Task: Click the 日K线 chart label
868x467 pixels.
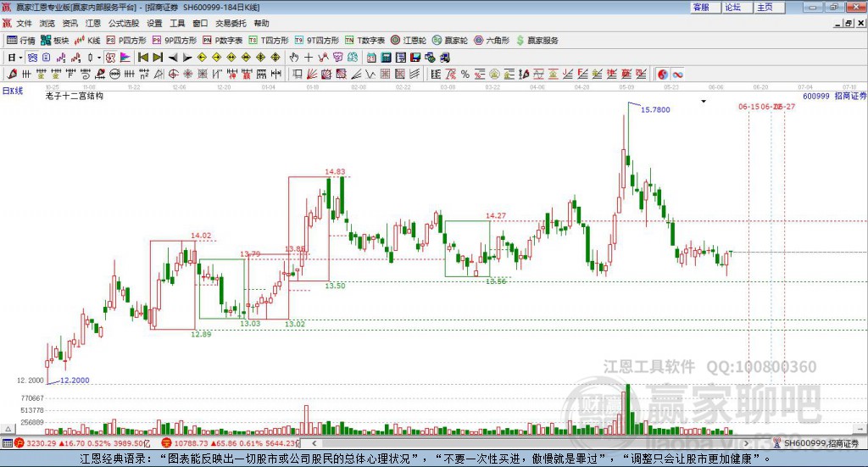Action: click(x=12, y=91)
